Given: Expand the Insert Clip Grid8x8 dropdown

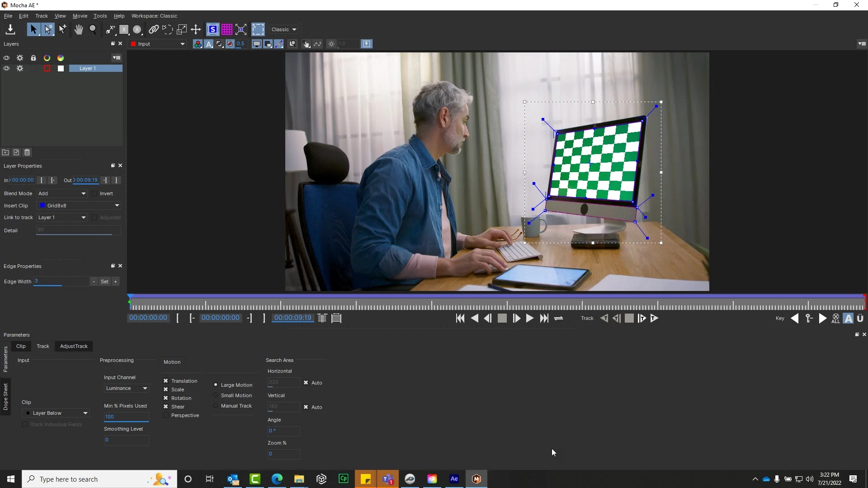Looking at the screenshot, I should coord(80,206).
